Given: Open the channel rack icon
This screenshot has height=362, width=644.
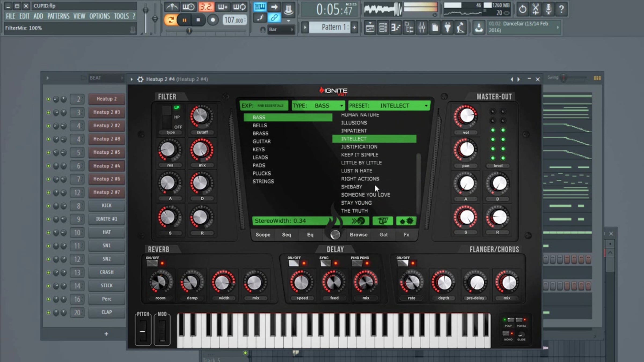Looking at the screenshot, I should [383, 27].
